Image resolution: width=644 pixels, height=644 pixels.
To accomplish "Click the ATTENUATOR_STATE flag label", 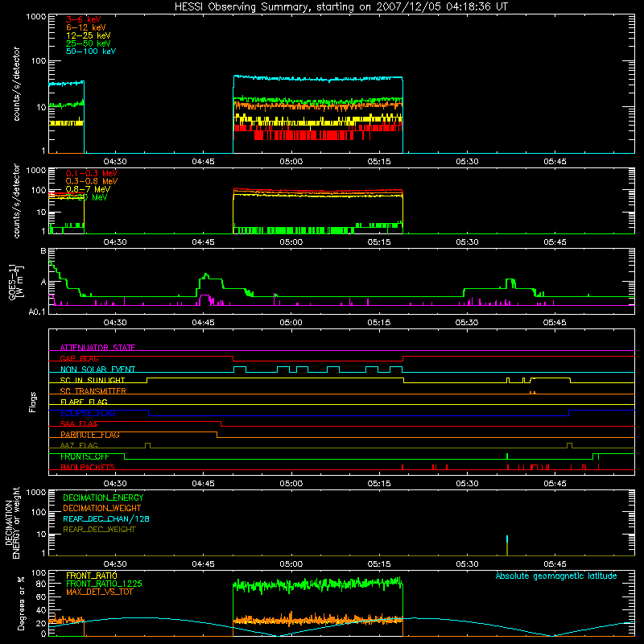I will click(x=97, y=348).
